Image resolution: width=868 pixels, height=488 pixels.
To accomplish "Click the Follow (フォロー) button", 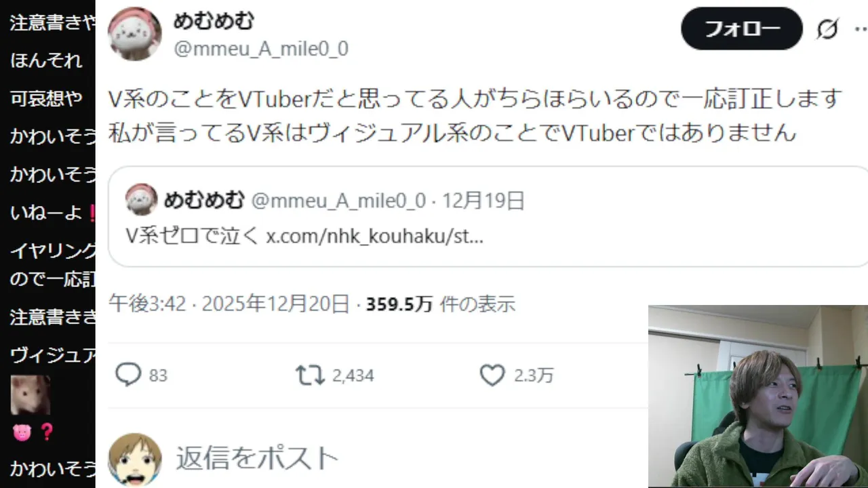I will coord(742,28).
